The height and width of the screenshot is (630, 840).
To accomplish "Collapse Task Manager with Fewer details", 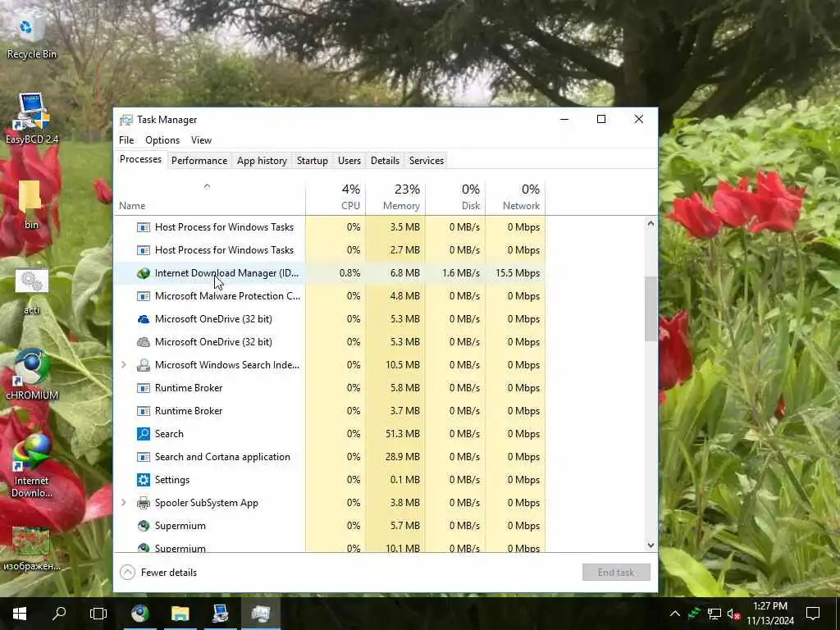I will coord(158,572).
